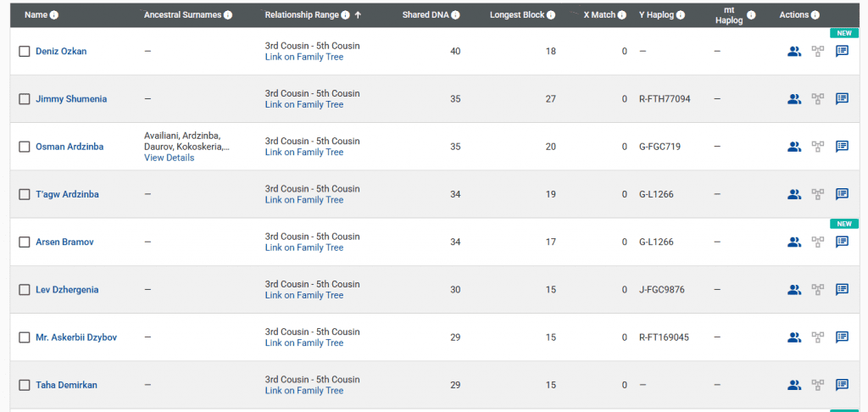Screen dimensions: 868x412
Task: Open the In Common With icon for T'agw Ardzinba
Action: pyautogui.click(x=793, y=194)
